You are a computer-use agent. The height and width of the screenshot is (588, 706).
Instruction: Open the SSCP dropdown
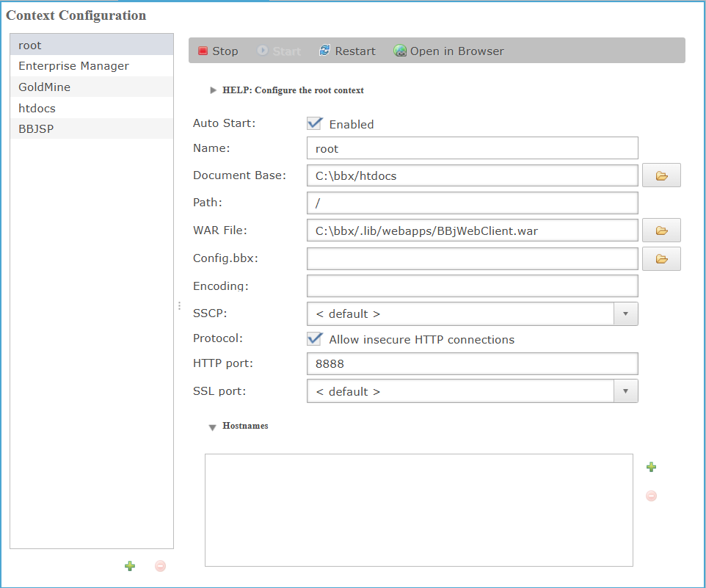tap(625, 313)
